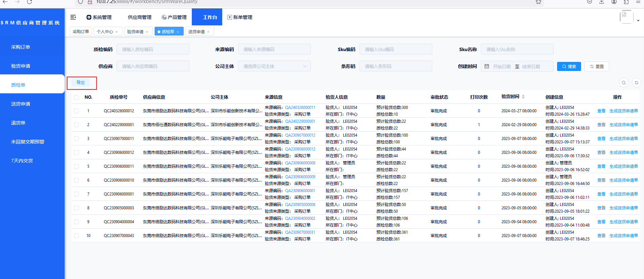The height and width of the screenshot is (279, 644).
Task: Click the calendar icon in 创建时间 field
Action: tap(487, 66)
